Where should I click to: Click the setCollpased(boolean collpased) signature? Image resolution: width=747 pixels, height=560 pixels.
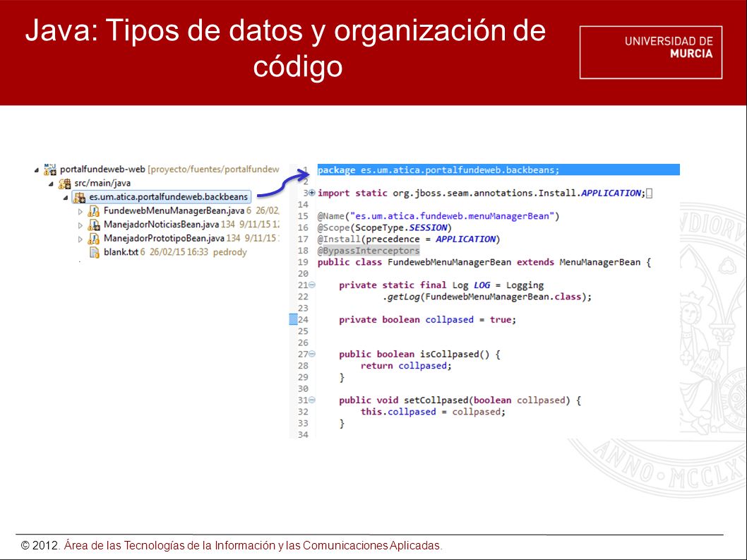[x=460, y=400]
